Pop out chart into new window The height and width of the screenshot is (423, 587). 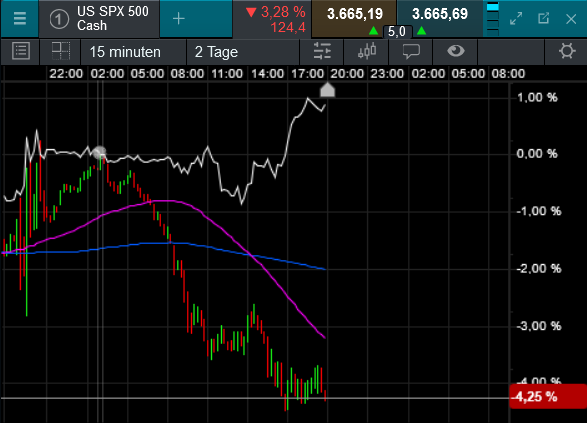point(544,18)
